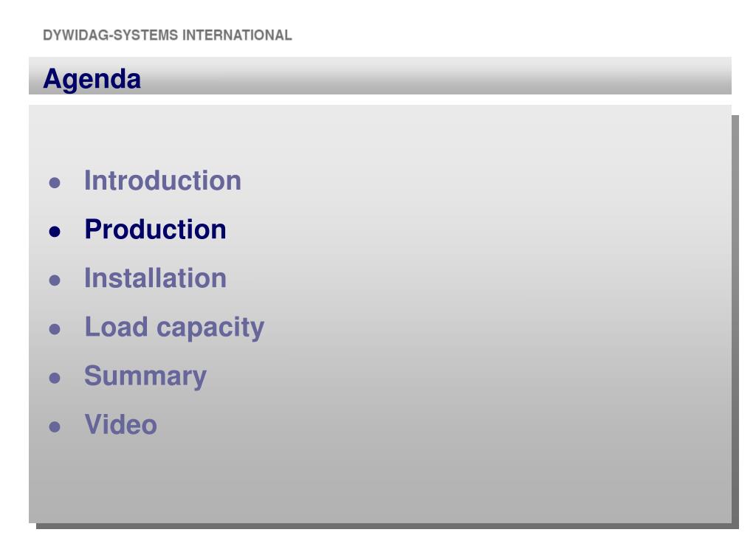756x552 pixels.
Task: Select the 'Video' agenda item
Action: (120, 425)
